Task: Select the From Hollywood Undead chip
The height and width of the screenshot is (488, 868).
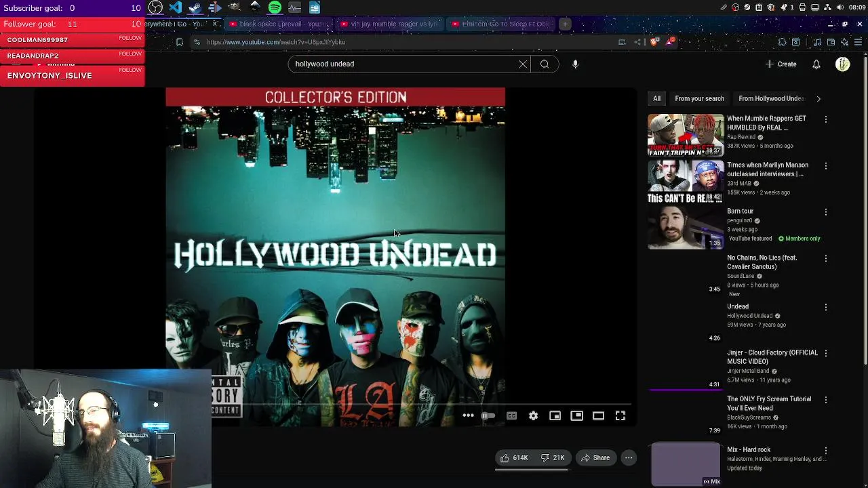Action: [x=771, y=99]
